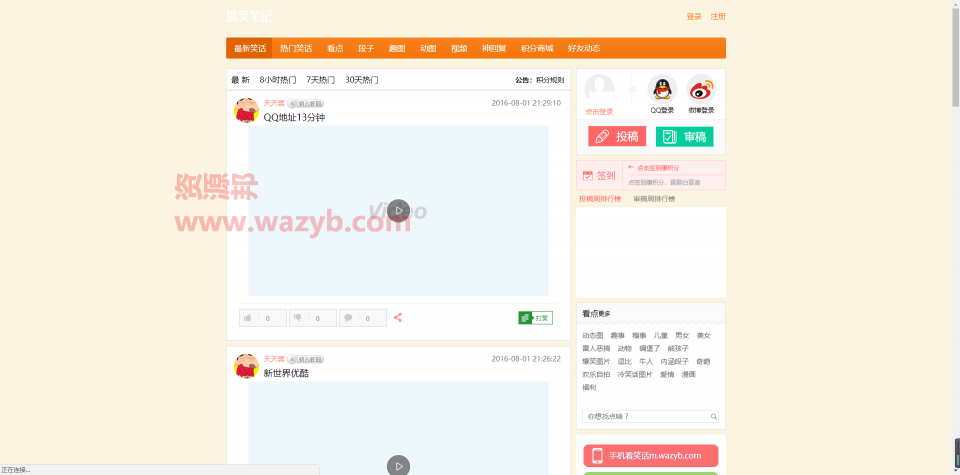
Task: Click the level badge beside 天天喜 in first post
Action: coord(306,103)
